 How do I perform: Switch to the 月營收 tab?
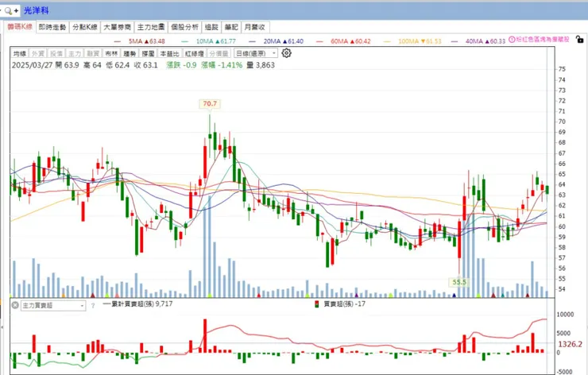[x=255, y=27]
